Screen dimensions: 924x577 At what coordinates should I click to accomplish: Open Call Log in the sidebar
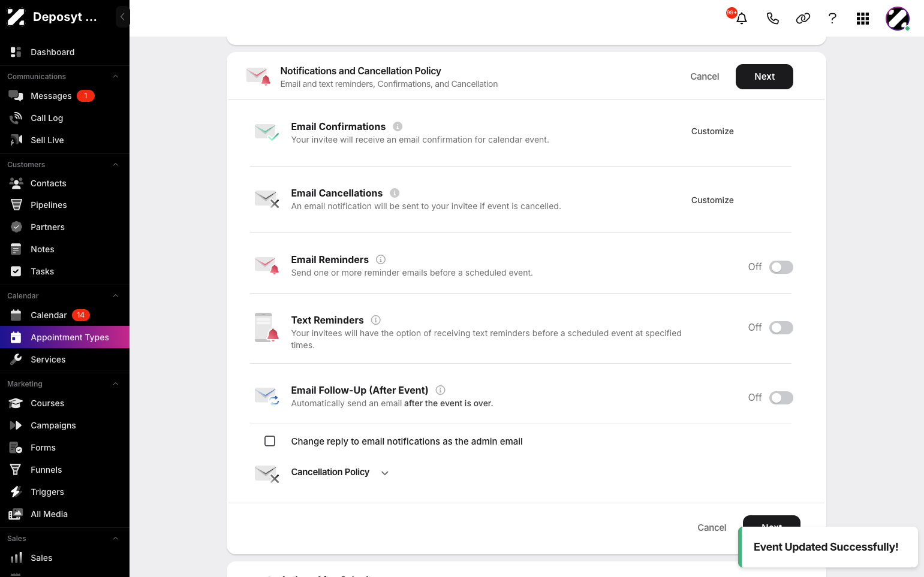[x=65, y=118]
